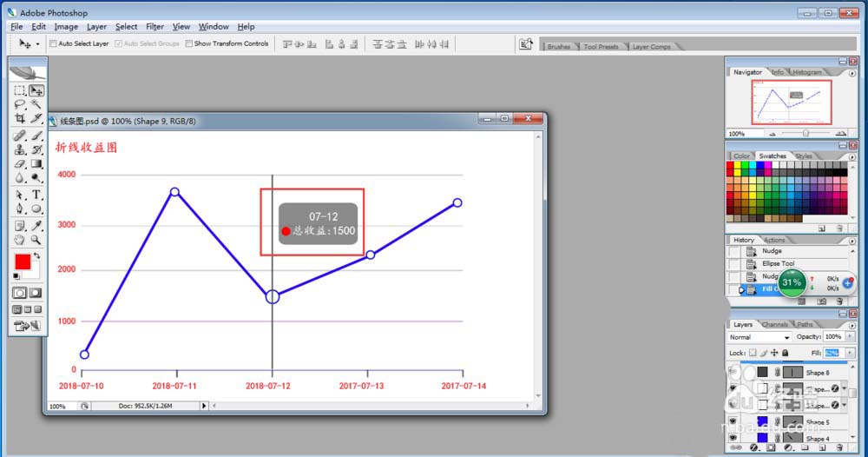The height and width of the screenshot is (457, 868).
Task: Select the Move tool in toolbox
Action: pos(36,90)
